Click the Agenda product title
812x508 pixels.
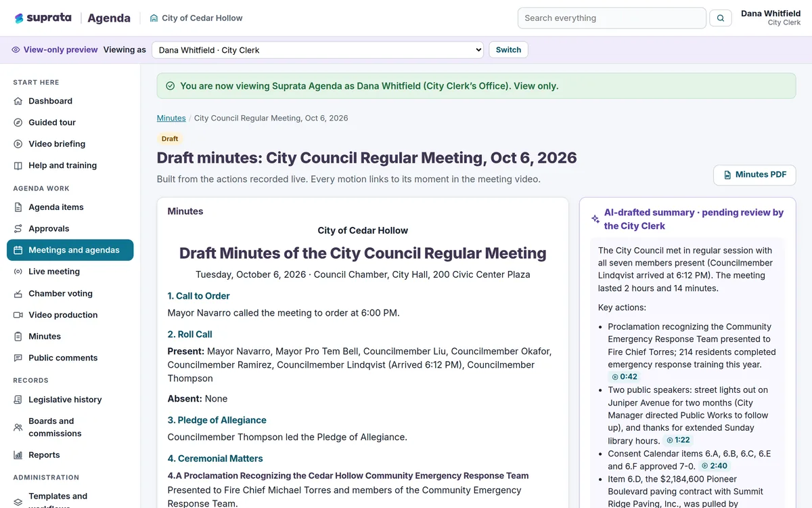(109, 18)
